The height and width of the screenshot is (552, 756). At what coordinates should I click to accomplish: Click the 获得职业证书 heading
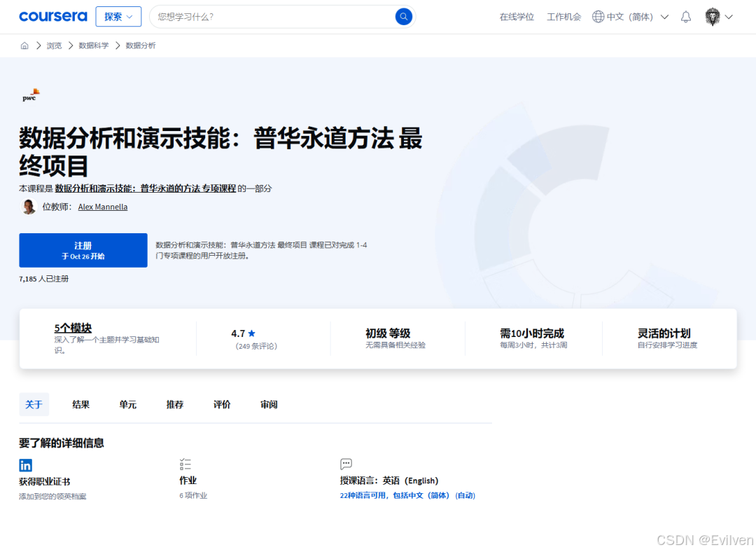click(44, 481)
